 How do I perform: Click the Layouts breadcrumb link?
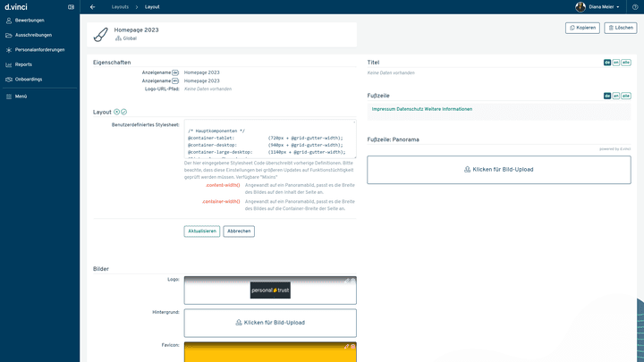click(120, 6)
